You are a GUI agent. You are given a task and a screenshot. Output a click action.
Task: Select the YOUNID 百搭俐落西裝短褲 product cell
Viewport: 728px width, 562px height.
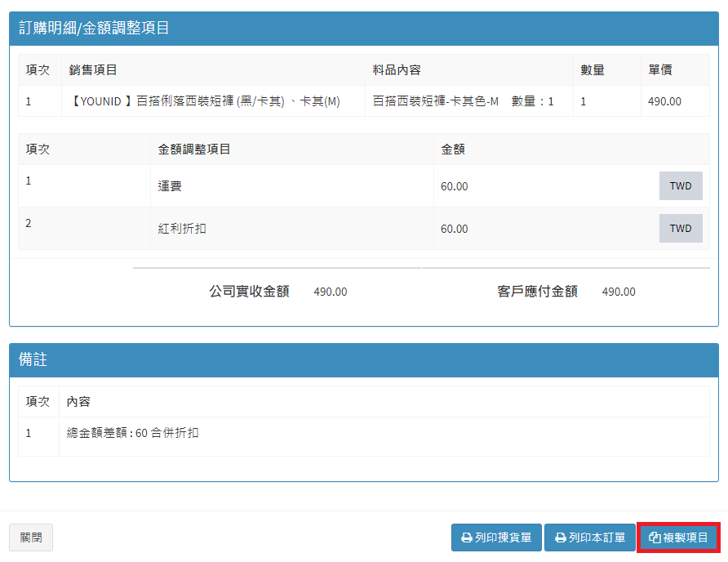pos(204,102)
